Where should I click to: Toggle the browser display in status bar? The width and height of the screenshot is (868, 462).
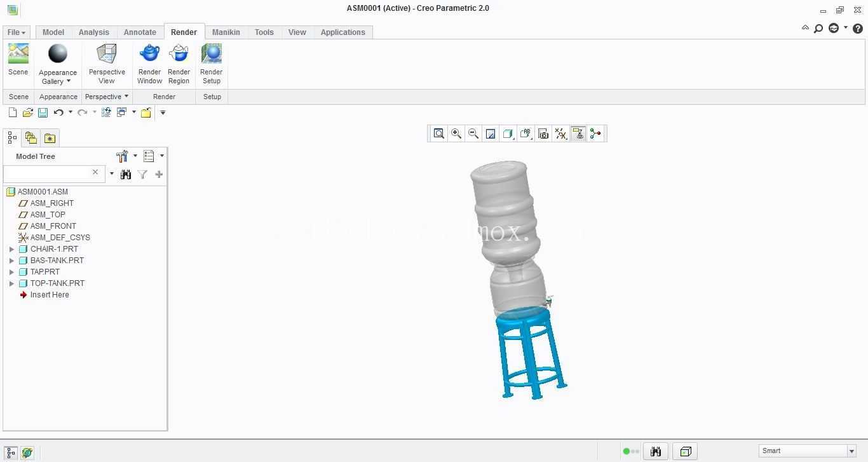coord(27,452)
